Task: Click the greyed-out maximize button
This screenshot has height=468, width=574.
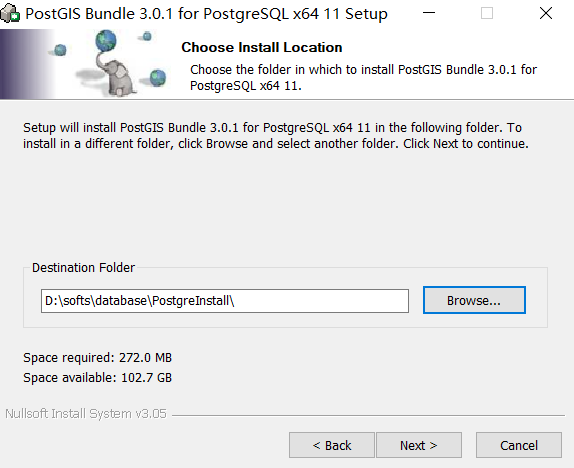Action: 487,13
